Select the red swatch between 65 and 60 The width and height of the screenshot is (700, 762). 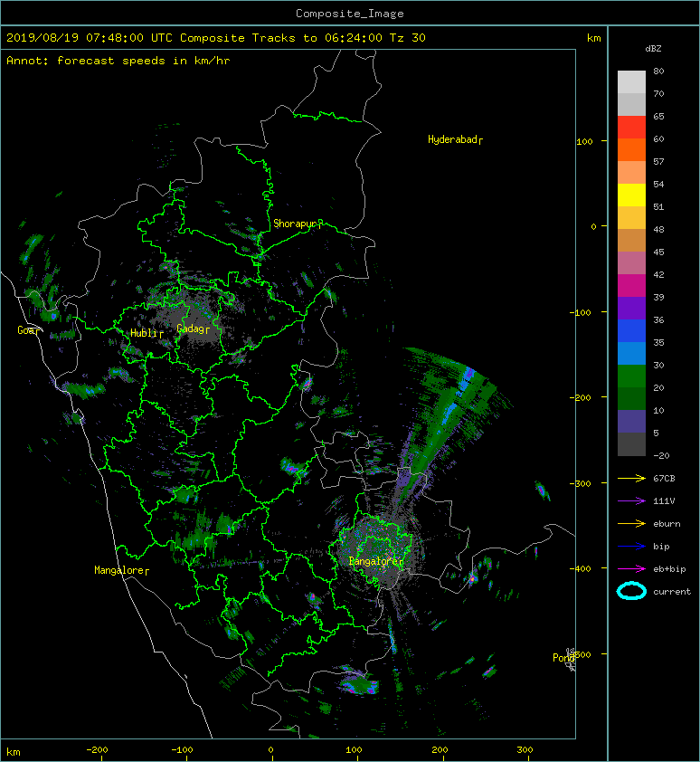(631, 128)
